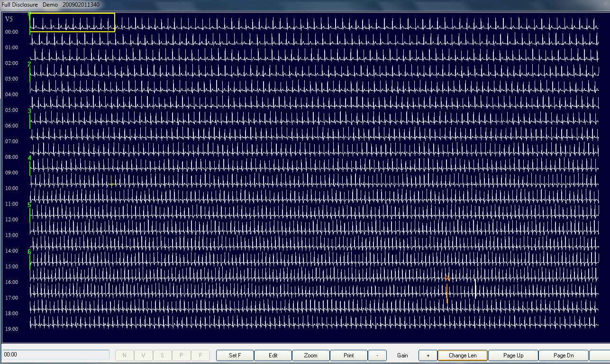Viewport: 610px width, 364px height.
Task: Click the tall white spike at 17:00 row
Action: pyautogui.click(x=475, y=289)
